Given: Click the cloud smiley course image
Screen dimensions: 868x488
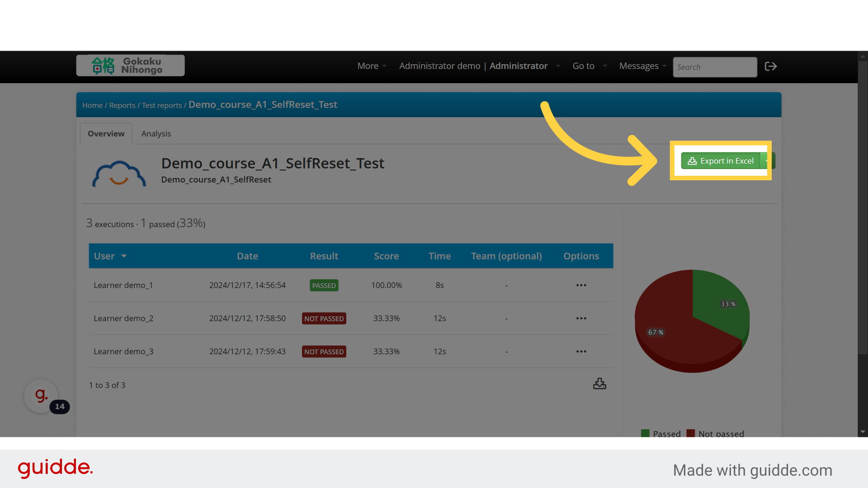Looking at the screenshot, I should coord(119,174).
